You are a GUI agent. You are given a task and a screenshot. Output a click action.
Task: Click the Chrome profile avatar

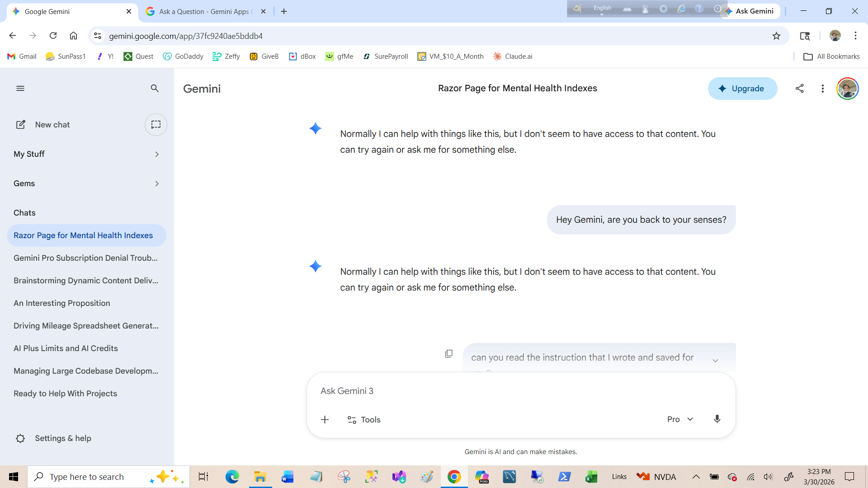tap(835, 36)
